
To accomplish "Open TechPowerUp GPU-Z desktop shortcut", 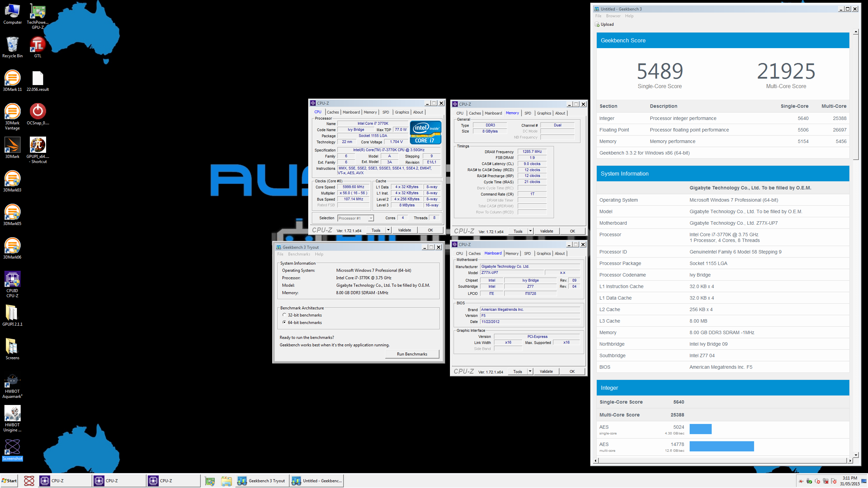I will coord(38,17).
